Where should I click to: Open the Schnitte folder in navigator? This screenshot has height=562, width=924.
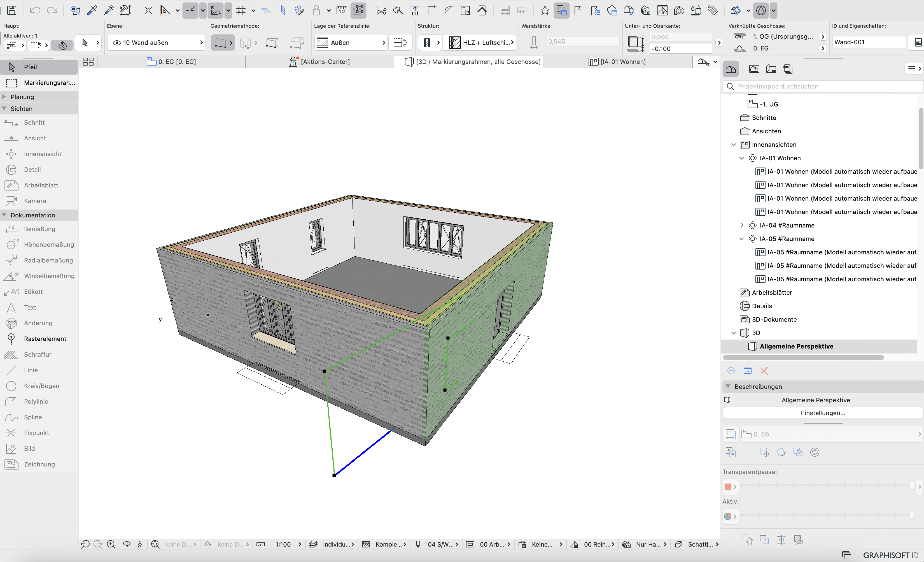(758, 118)
